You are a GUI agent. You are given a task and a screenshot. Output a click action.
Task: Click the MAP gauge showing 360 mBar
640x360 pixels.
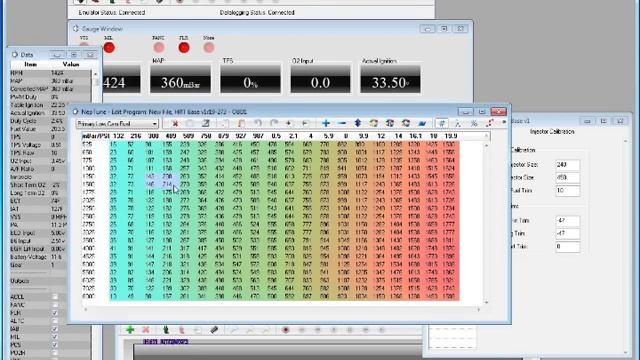[x=180, y=79]
